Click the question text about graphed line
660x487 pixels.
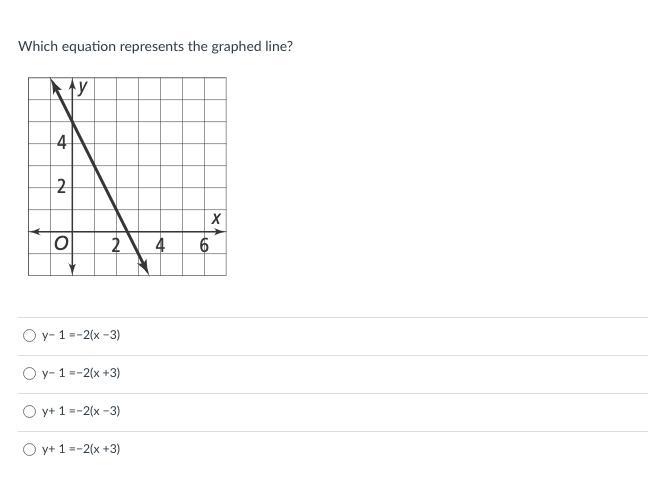pos(155,46)
